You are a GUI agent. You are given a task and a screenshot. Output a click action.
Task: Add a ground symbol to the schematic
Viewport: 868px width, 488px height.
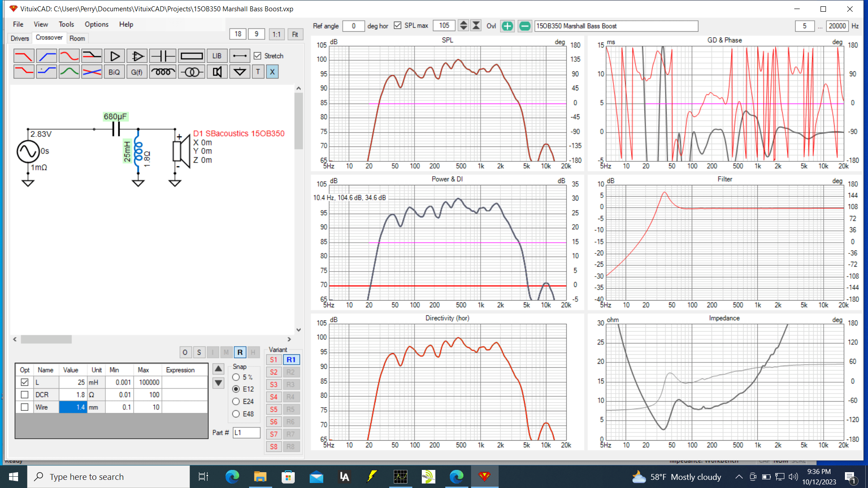point(240,72)
